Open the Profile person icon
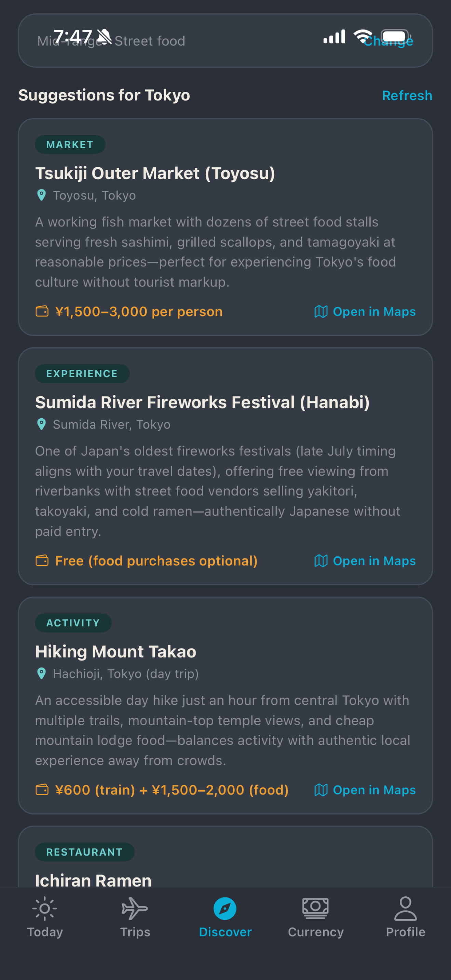This screenshot has width=451, height=980. click(405, 909)
